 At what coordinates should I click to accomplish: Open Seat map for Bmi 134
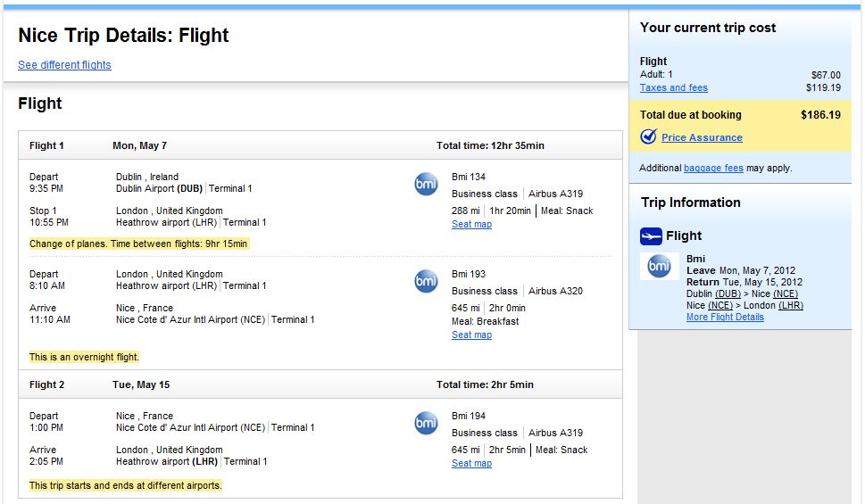click(471, 225)
